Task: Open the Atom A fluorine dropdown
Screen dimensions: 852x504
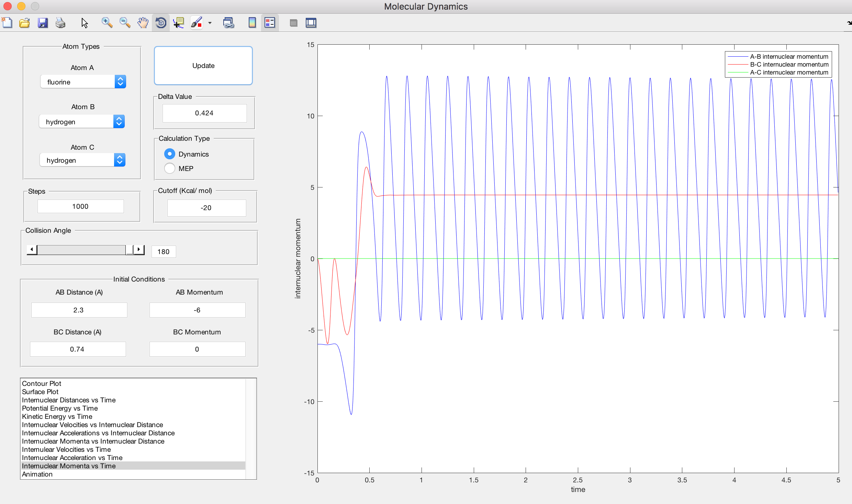Action: (83, 82)
